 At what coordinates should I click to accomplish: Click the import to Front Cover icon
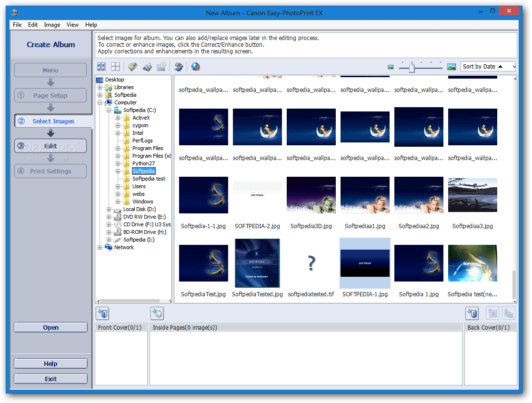coord(102,313)
